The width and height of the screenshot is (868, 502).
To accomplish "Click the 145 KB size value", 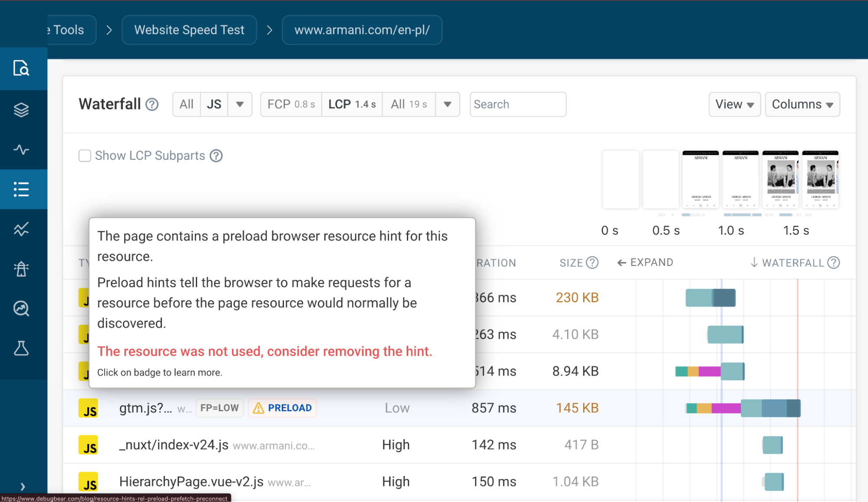I will pyautogui.click(x=577, y=408).
